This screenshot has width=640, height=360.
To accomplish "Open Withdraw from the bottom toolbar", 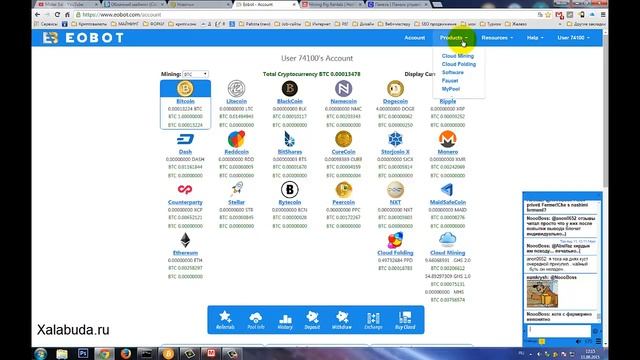I will pos(342,320).
